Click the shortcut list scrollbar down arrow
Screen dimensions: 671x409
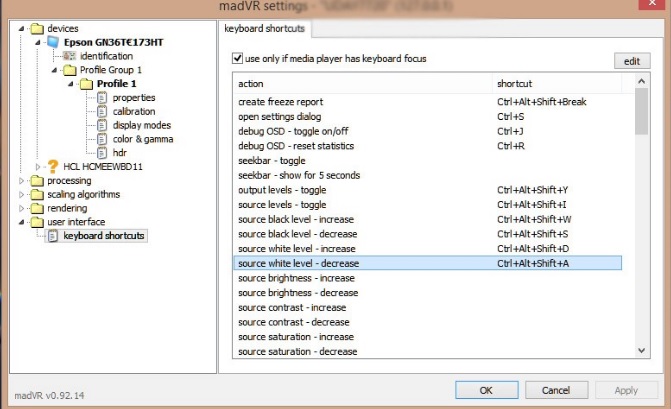click(x=642, y=350)
